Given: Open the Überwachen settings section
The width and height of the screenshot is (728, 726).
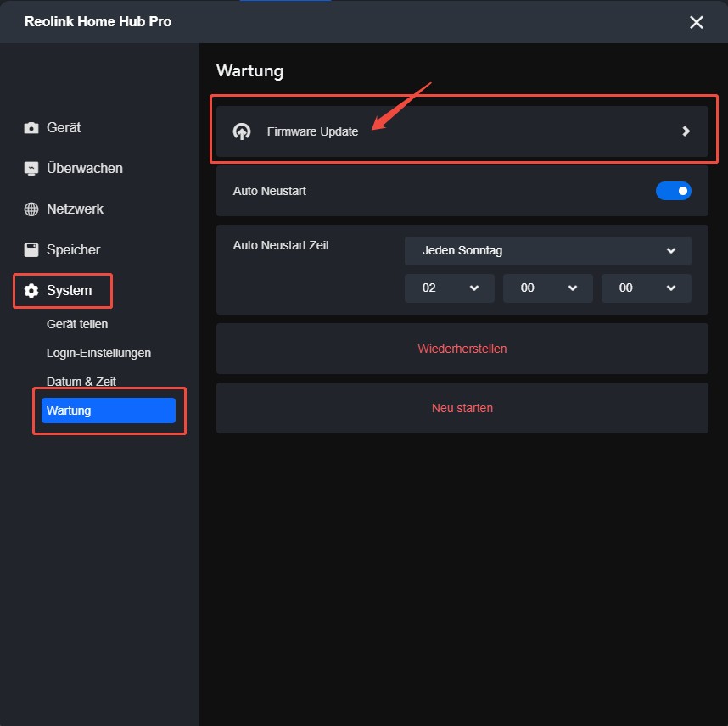Looking at the screenshot, I should [x=85, y=169].
